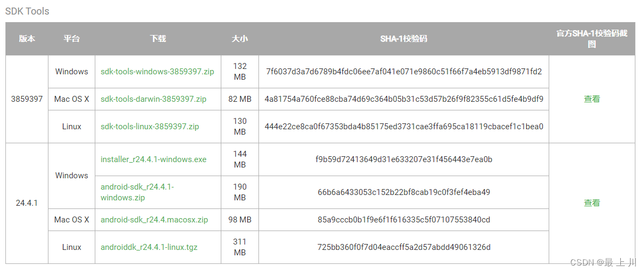Click the 大小 column header
Screen dimensions: 644x272
coord(240,39)
